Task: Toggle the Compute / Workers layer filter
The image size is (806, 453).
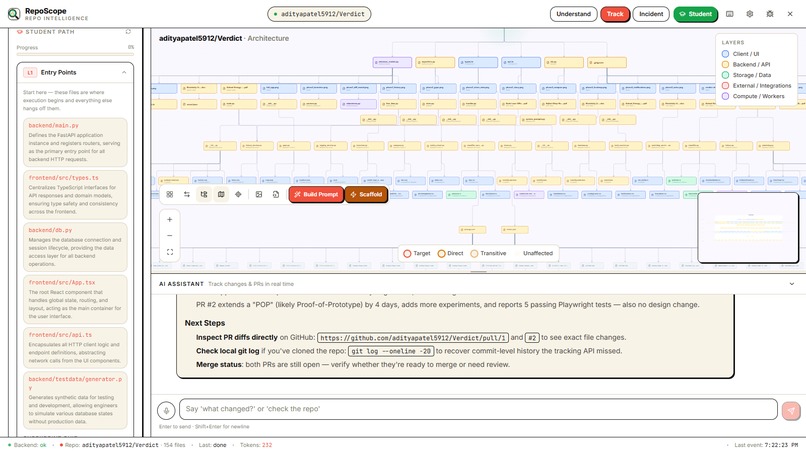Action: click(753, 96)
